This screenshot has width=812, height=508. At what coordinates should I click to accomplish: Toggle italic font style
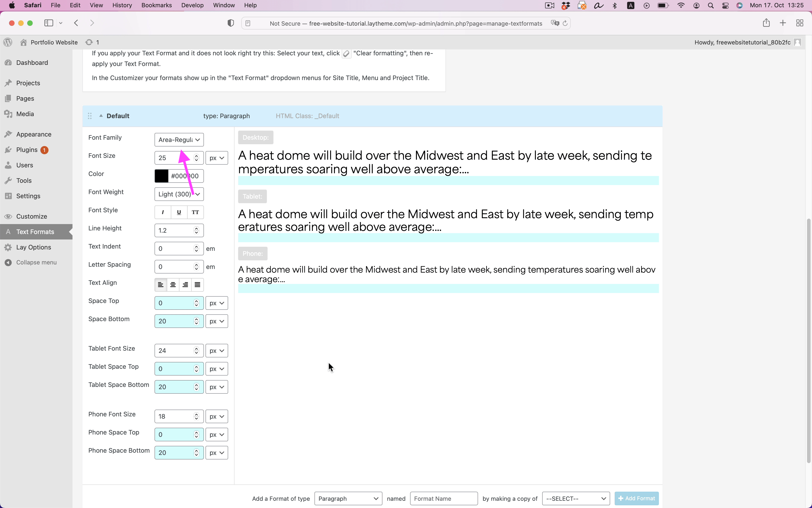pos(163,212)
